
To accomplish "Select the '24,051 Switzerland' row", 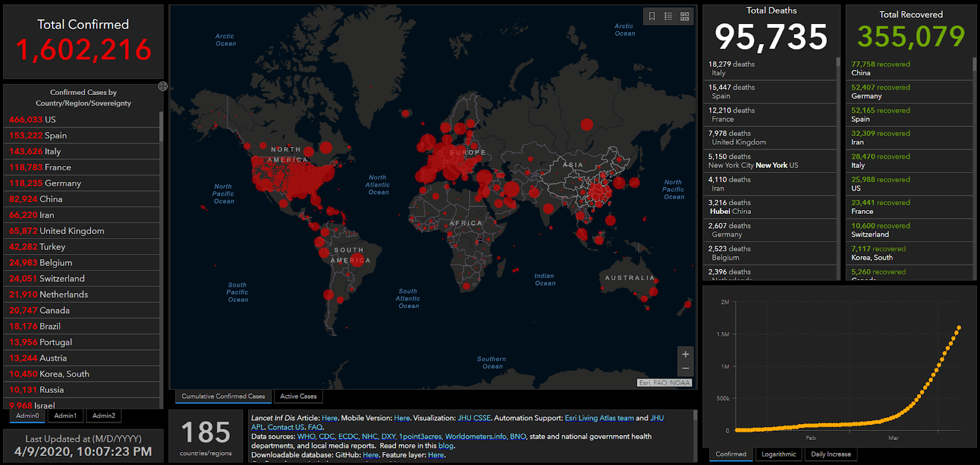I will 82,279.
